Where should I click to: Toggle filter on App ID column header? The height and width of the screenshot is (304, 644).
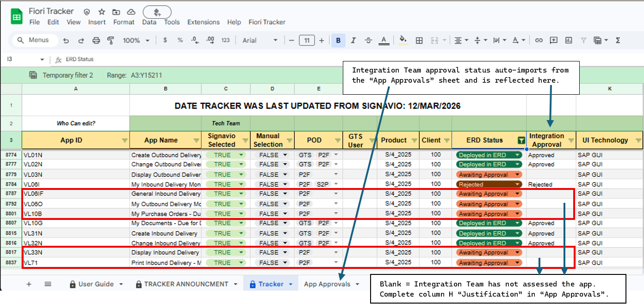click(x=124, y=140)
